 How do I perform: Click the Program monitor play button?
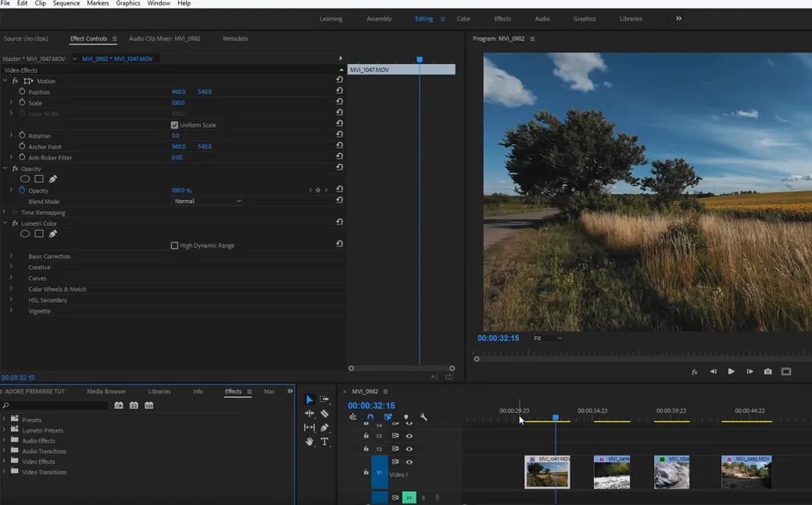(732, 371)
